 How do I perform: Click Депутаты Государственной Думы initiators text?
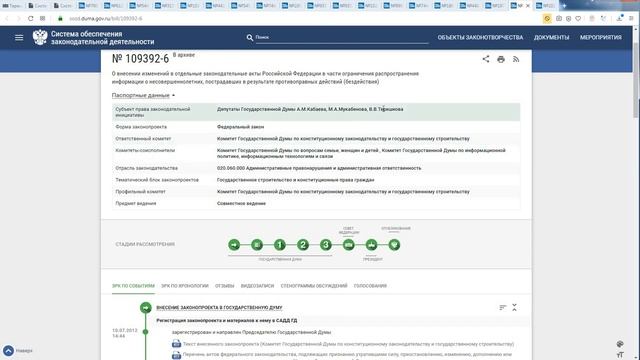pyautogui.click(x=310, y=109)
